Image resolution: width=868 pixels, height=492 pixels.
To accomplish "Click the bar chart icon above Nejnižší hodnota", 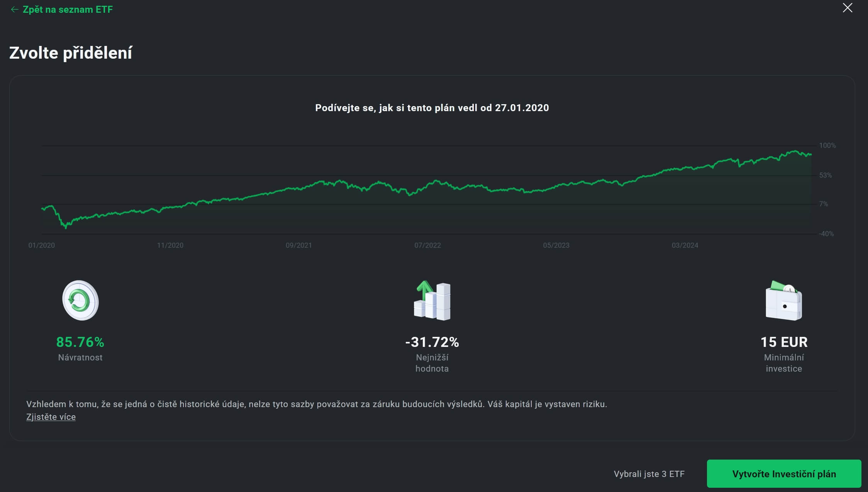I will [432, 301].
